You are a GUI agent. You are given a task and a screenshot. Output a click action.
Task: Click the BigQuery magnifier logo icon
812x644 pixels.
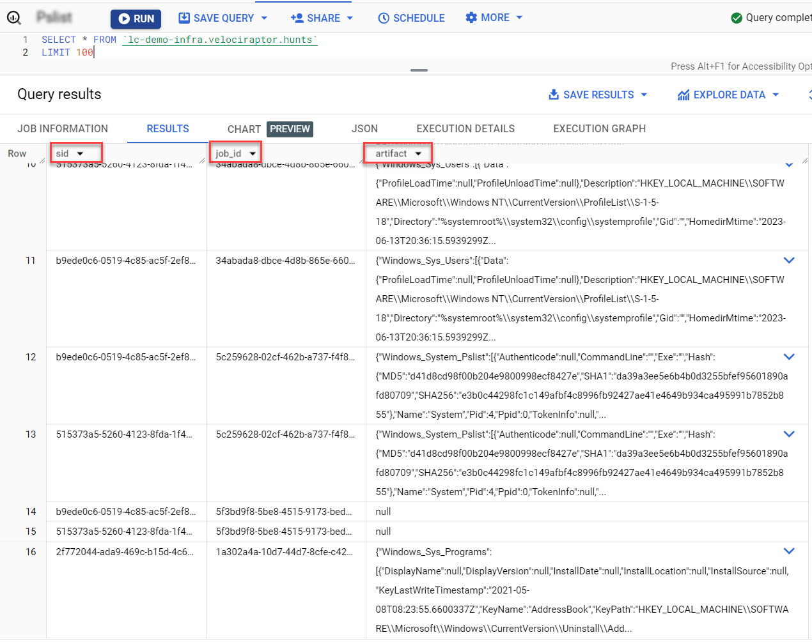pos(14,18)
